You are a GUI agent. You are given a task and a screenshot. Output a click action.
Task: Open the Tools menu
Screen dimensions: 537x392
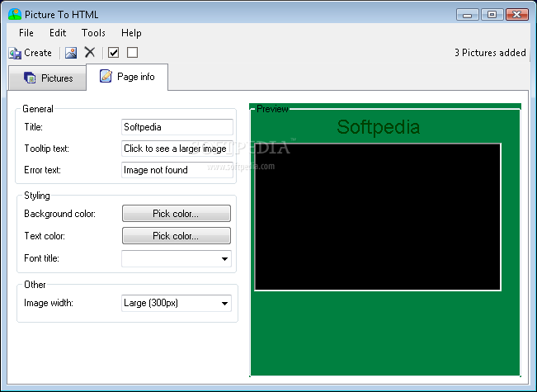point(93,33)
